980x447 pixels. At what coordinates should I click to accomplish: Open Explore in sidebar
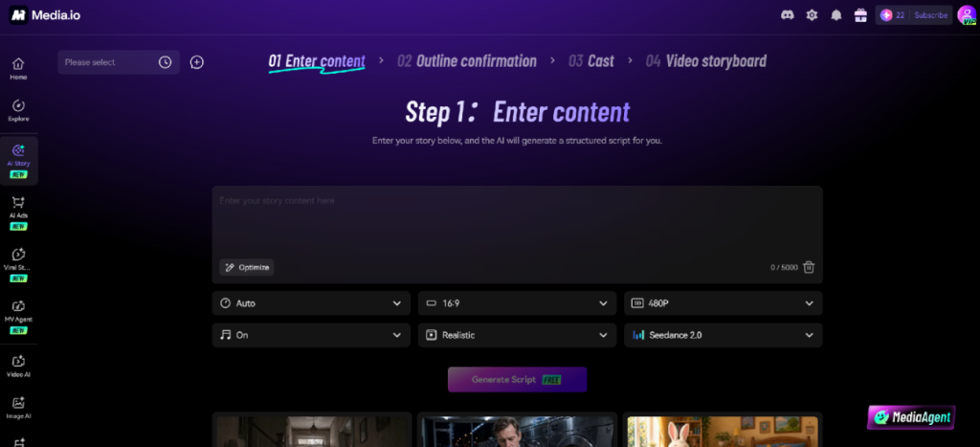point(19,111)
